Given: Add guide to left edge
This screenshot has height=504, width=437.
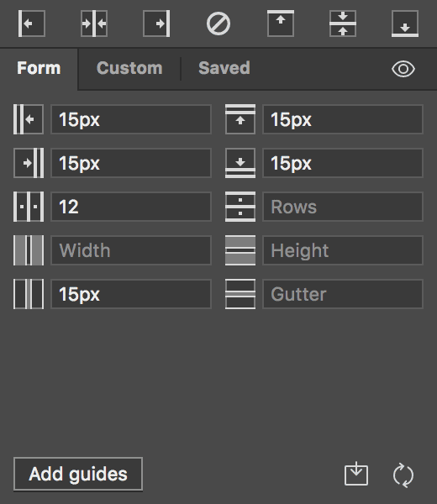Looking at the screenshot, I should pos(31,24).
